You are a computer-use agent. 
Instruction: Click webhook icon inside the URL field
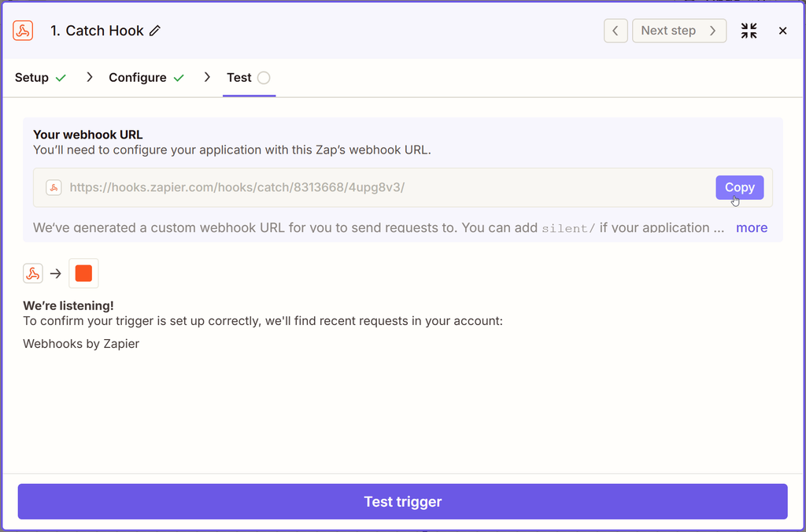click(x=54, y=187)
